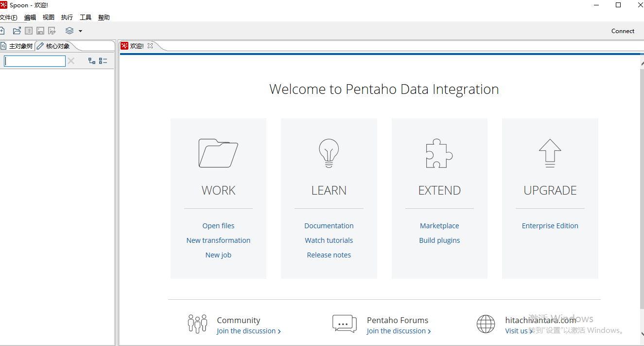This screenshot has height=346, width=644.
Task: Click Community Join the discussion link
Action: 249,331
